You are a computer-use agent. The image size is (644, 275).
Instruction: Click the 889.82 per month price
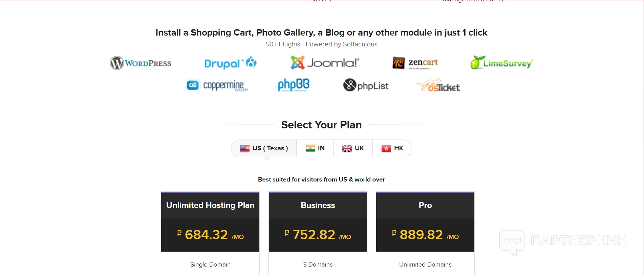point(425,235)
